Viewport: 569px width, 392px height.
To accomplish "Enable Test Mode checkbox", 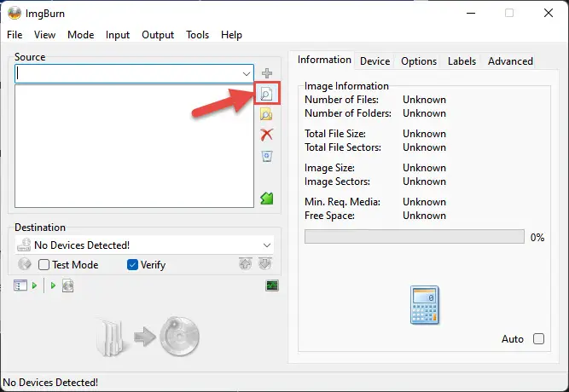I will 44,265.
